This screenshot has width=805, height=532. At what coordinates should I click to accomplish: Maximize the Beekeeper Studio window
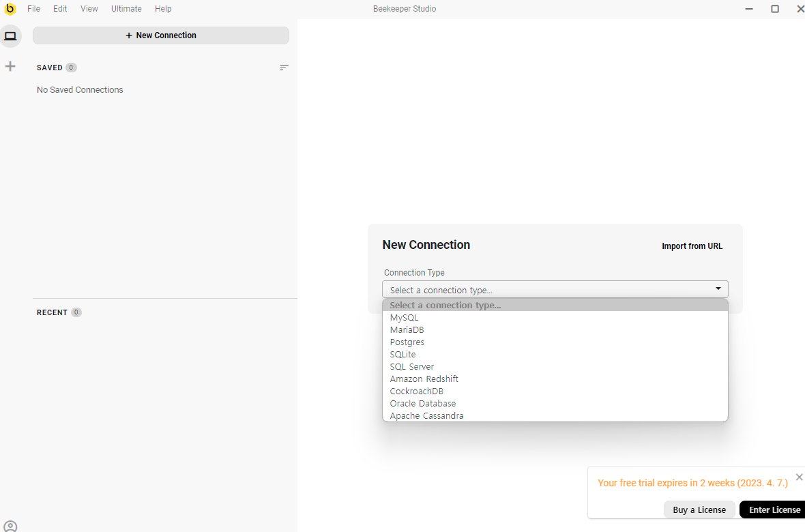[775, 9]
